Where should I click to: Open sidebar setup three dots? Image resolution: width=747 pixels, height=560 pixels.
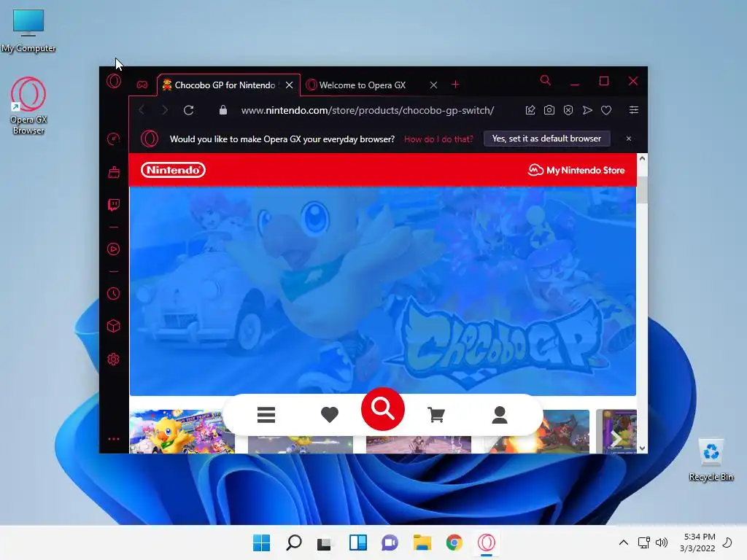pyautogui.click(x=113, y=438)
